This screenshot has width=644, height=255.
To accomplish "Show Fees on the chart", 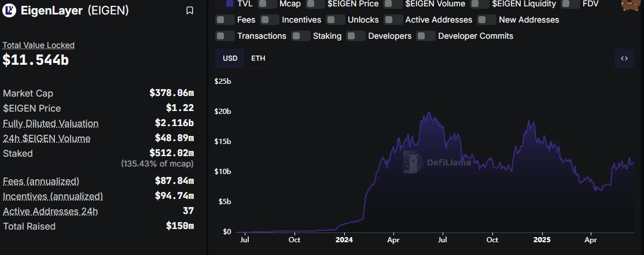I will (225, 20).
